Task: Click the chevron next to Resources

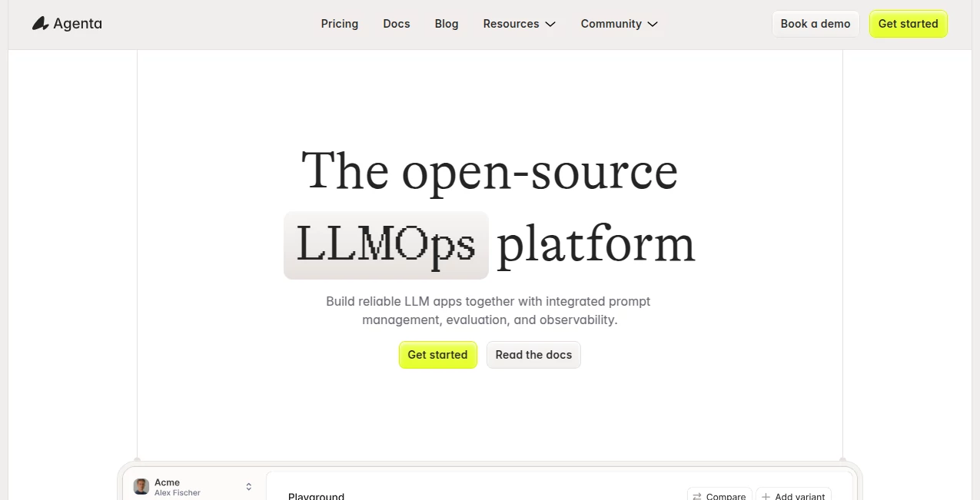Action: tap(550, 25)
